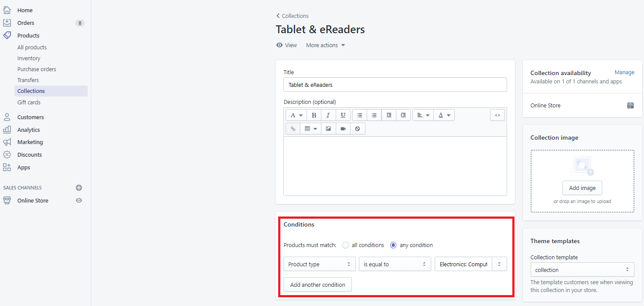Click the Title input field
644x306 pixels.
(395, 85)
